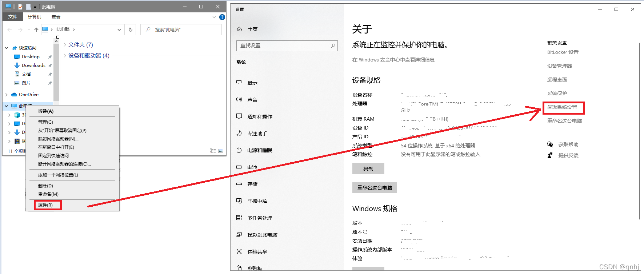This screenshot has height=274, width=644.
Task: Choose Collapse in context menu
Action: (46, 111)
